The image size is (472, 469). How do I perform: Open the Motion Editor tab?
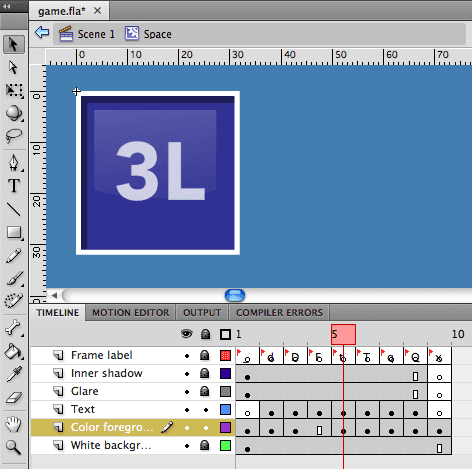tap(131, 313)
